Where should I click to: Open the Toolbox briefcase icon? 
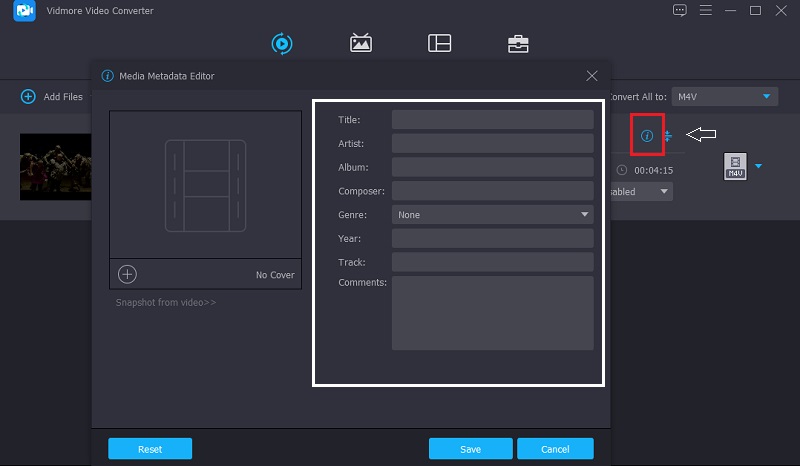coord(518,43)
